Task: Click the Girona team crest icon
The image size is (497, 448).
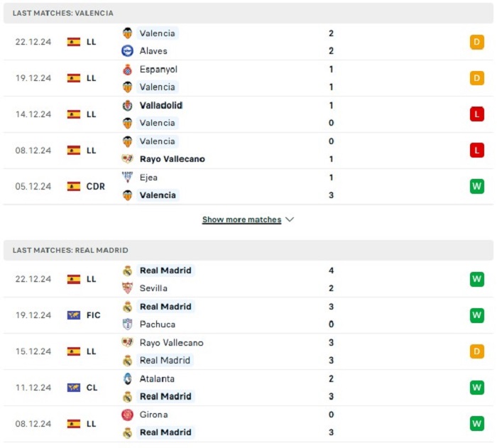Action: point(127,415)
